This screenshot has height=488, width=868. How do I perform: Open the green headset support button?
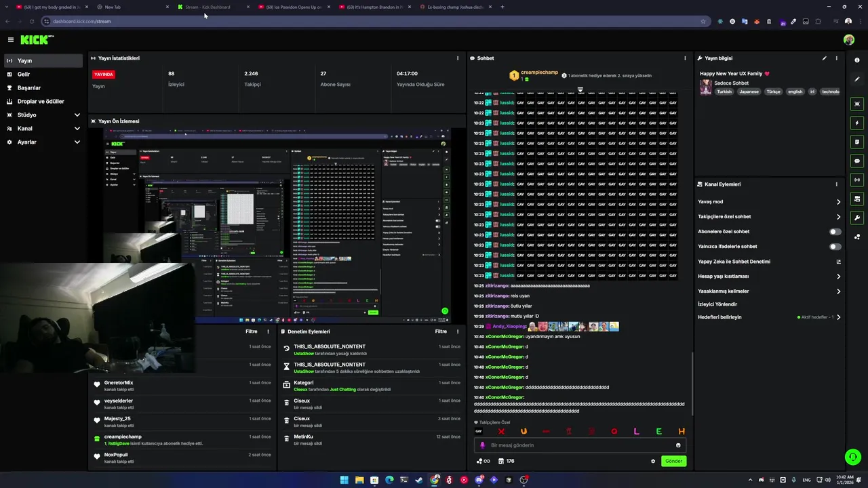(x=852, y=457)
